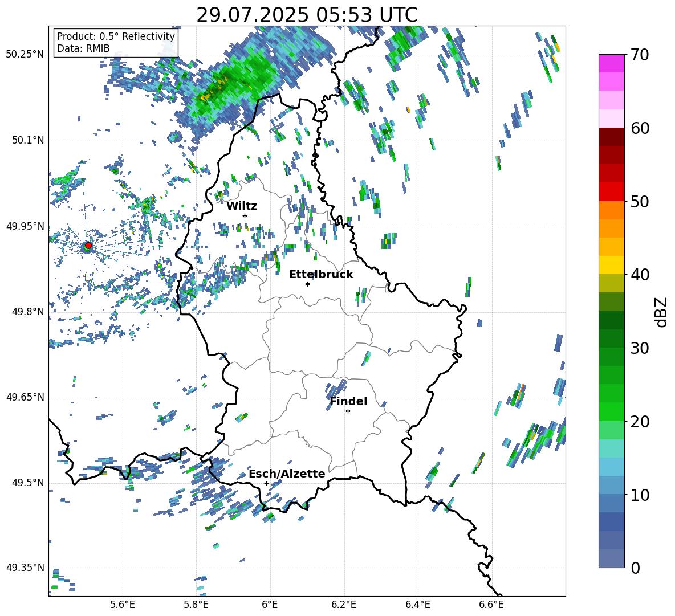Click the Ettelbruck city label
The width and height of the screenshot is (675, 616).
click(x=321, y=275)
